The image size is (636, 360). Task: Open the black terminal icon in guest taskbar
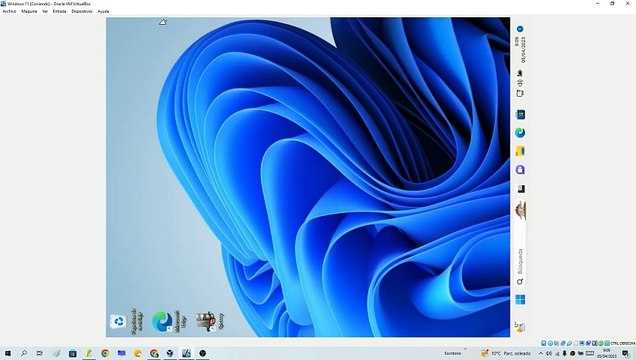pyautogui.click(x=521, y=189)
